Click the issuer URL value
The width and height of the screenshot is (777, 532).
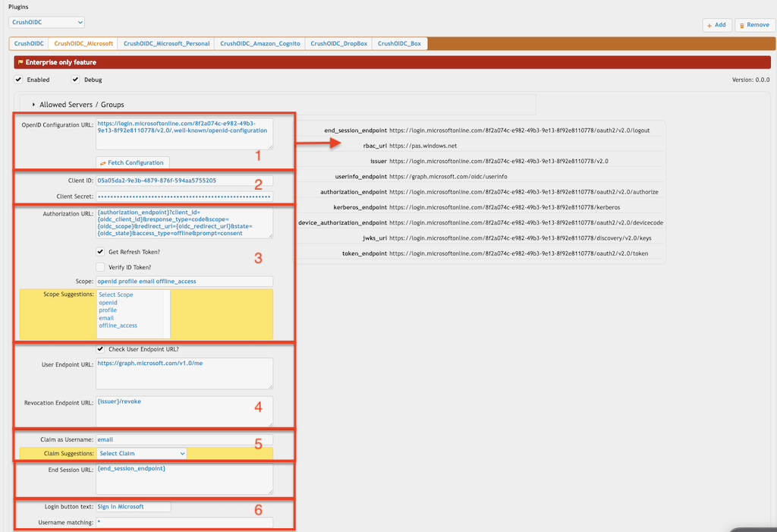click(x=499, y=161)
